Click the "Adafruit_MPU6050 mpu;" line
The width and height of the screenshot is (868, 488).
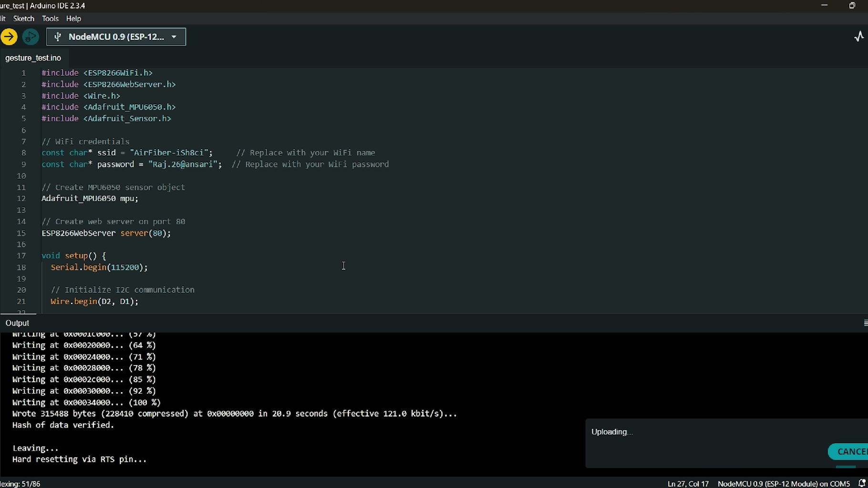(x=90, y=199)
